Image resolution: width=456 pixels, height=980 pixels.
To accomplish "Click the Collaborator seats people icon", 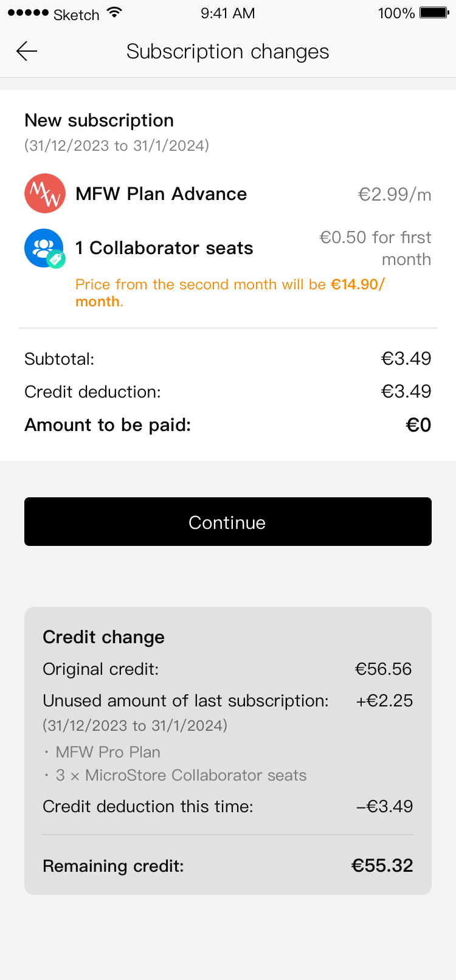I will pos(43,246).
